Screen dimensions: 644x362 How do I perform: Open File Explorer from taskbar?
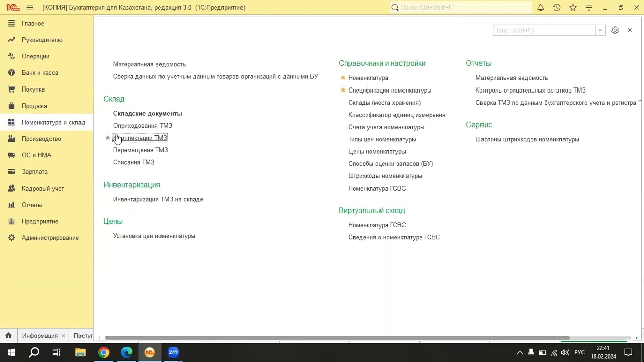pos(80,352)
